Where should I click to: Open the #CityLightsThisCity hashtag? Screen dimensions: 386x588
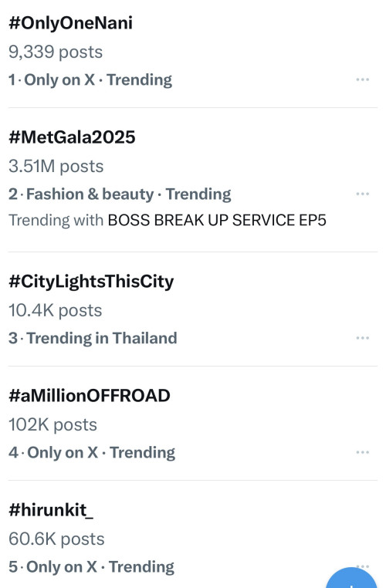[91, 282]
